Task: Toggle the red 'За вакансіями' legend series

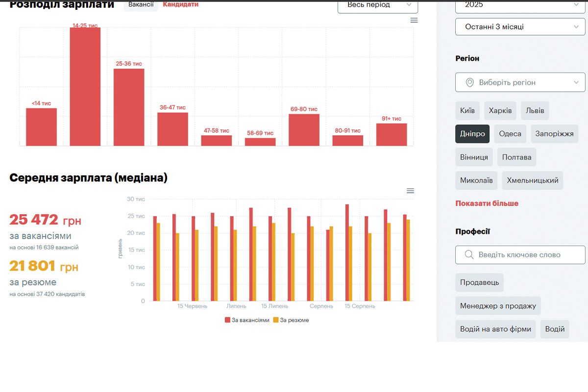Action: tap(247, 320)
